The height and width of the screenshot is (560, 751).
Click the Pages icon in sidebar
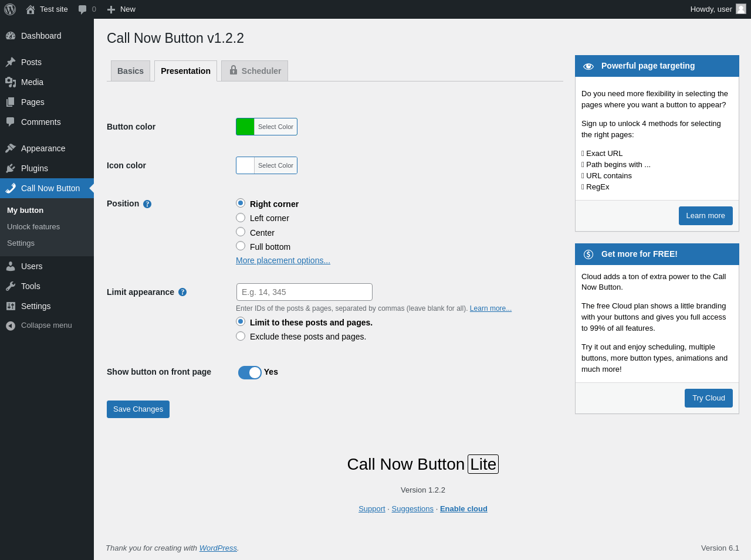11,102
